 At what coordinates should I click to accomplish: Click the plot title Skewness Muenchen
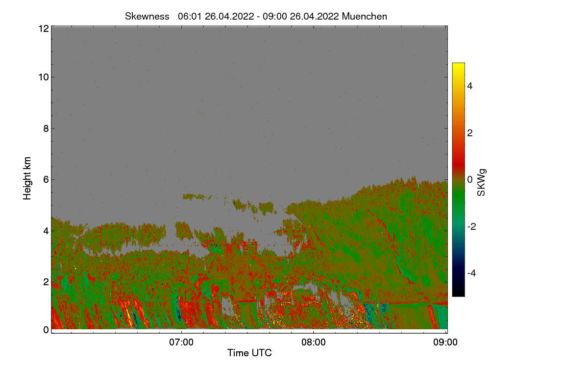click(x=256, y=16)
